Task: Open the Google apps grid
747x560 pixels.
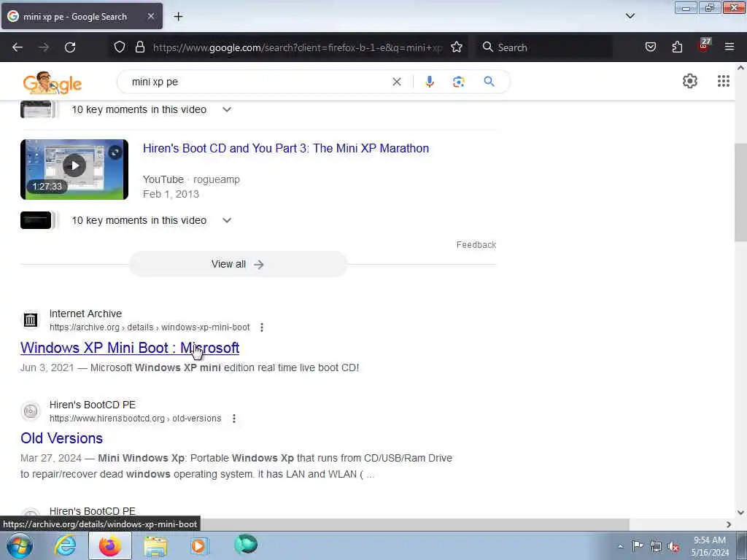Action: click(723, 82)
